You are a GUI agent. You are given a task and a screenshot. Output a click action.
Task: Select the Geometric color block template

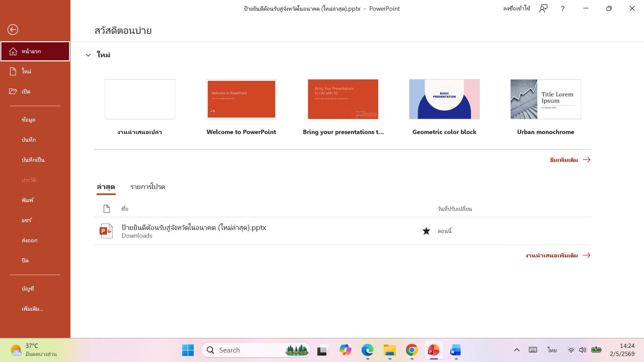444,99
